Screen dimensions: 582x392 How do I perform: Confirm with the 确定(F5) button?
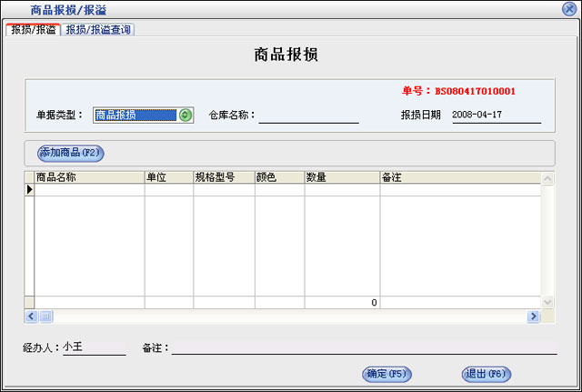(386, 374)
